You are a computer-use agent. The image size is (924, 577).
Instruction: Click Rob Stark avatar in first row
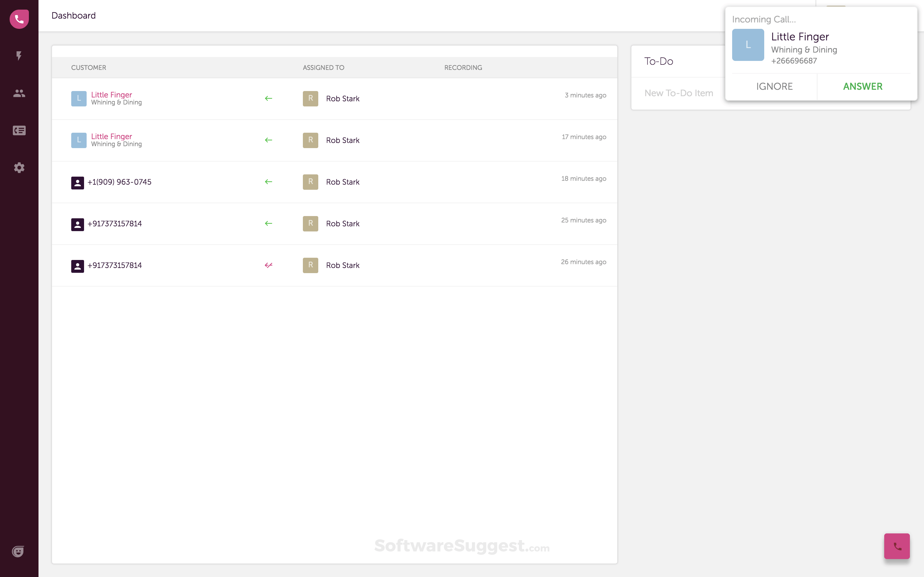(311, 98)
